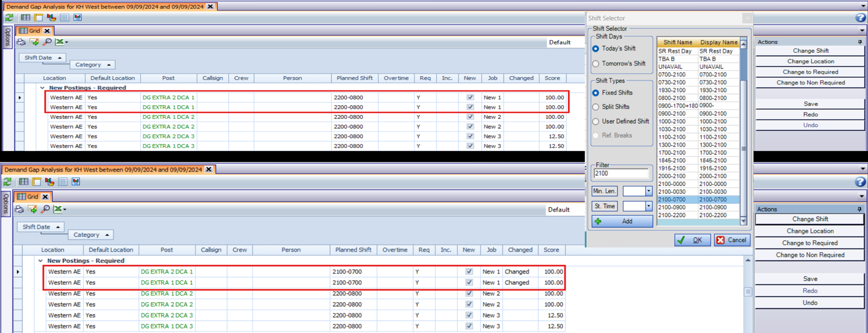The height and width of the screenshot is (333, 868).
Task: Open the Min. Len. dropdown
Action: [649, 191]
